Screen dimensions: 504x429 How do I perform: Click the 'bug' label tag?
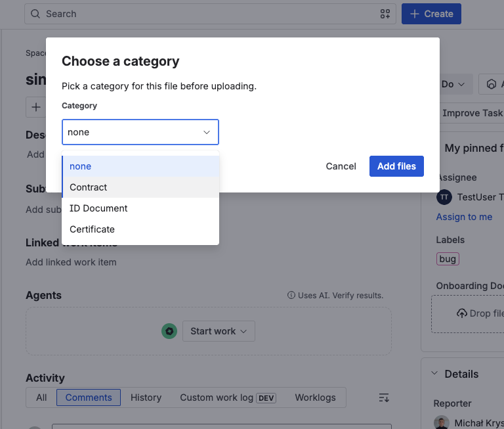point(448,259)
